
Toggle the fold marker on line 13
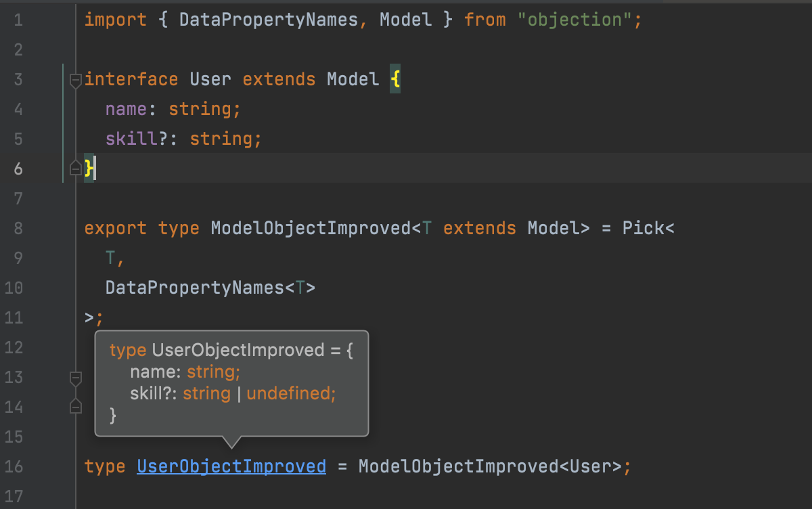76,377
